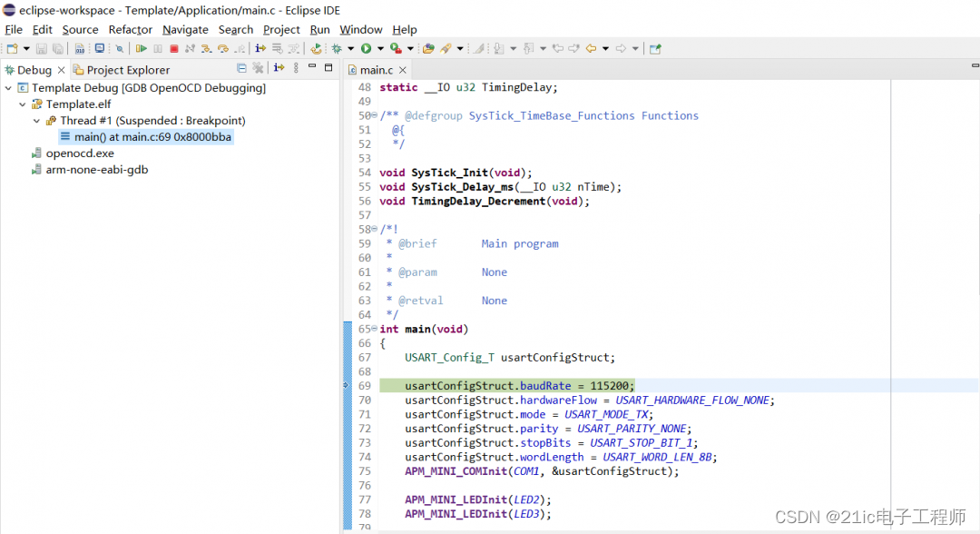Open Search with the magnifier toolbar icon
Image resolution: width=980 pixels, height=534 pixels.
[119, 48]
